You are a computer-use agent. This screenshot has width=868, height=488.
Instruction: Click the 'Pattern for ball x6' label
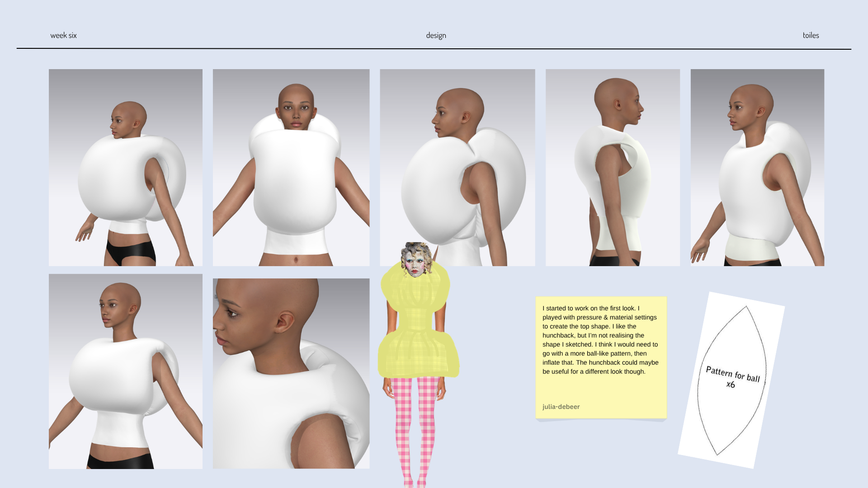[732, 377]
